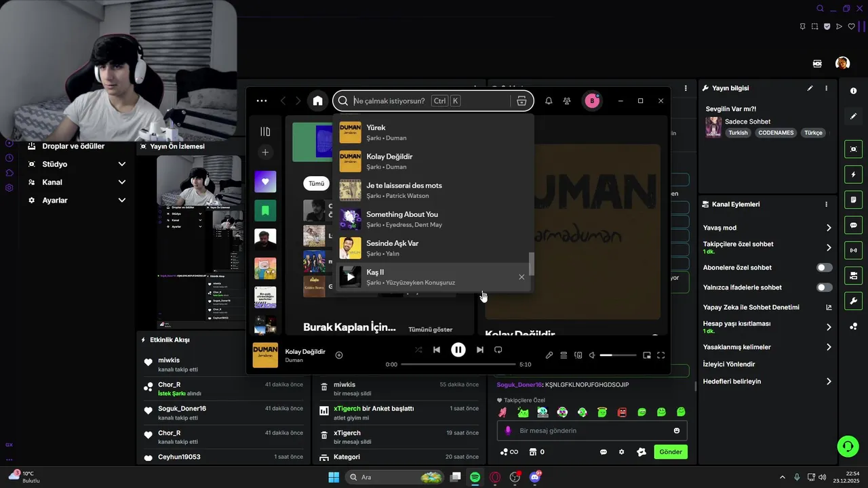Open Spotify lyrics microphone icon
868x488 pixels.
coord(549,355)
